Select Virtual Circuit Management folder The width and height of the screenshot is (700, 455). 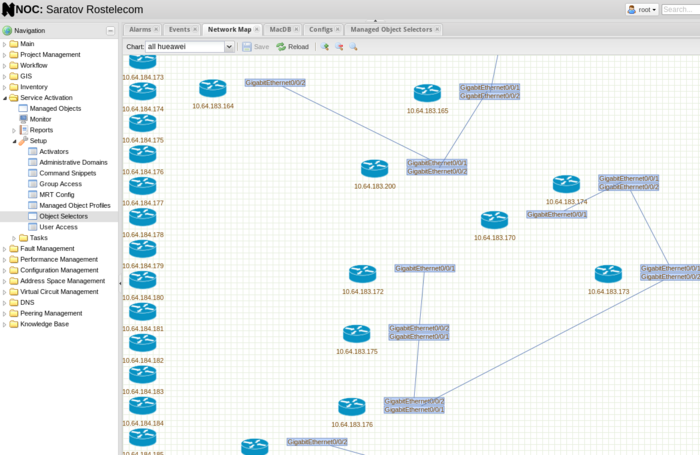(59, 292)
